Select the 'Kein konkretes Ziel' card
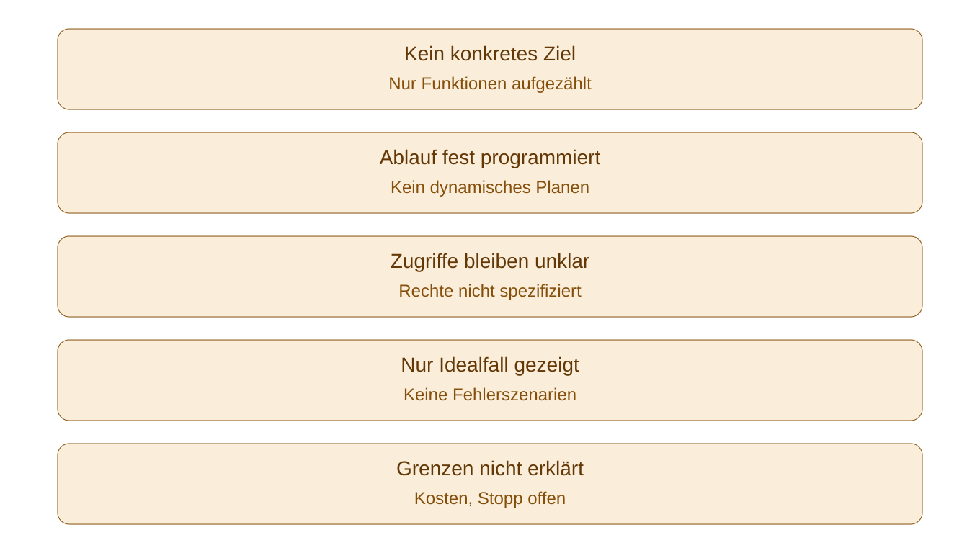Viewport: 980px width, 553px height. pyautogui.click(x=490, y=69)
